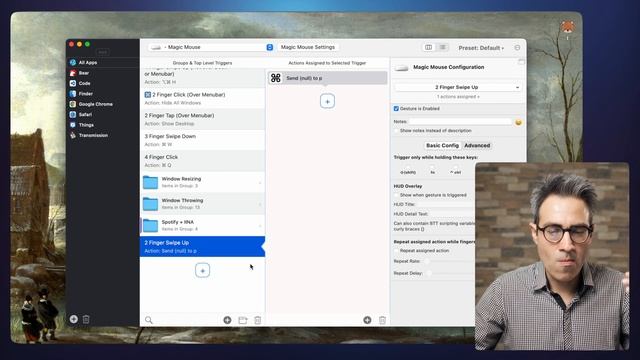
Task: Click the detach panel icon above Configuration
Action: [x=521, y=62]
